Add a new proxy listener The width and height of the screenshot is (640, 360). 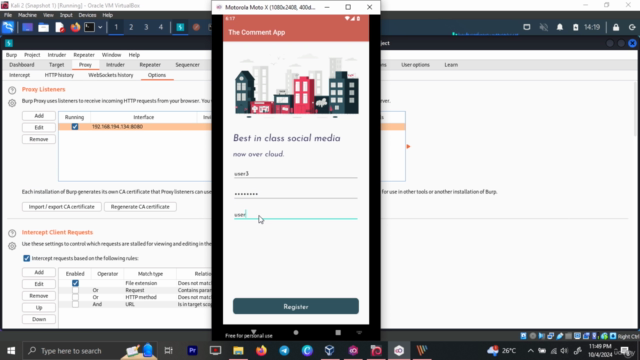click(39, 116)
